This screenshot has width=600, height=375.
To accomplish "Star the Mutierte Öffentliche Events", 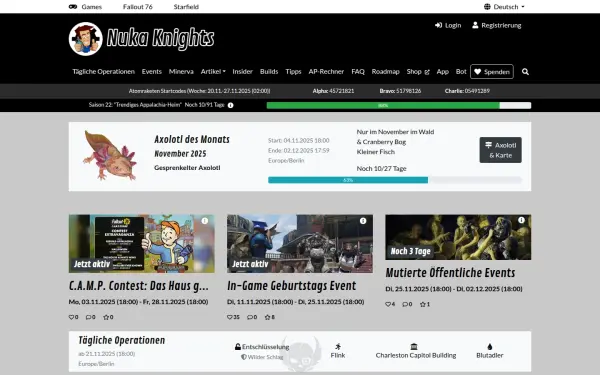I will [x=423, y=304].
